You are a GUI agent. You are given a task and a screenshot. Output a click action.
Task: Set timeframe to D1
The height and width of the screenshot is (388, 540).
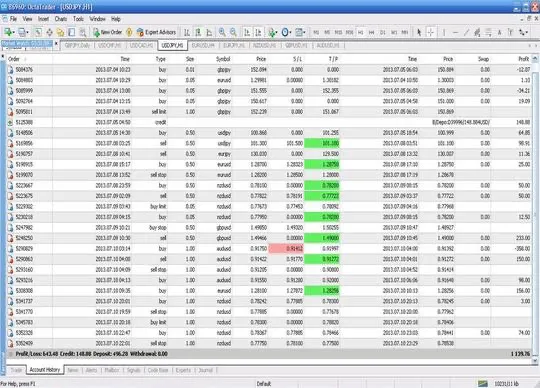[383, 32]
